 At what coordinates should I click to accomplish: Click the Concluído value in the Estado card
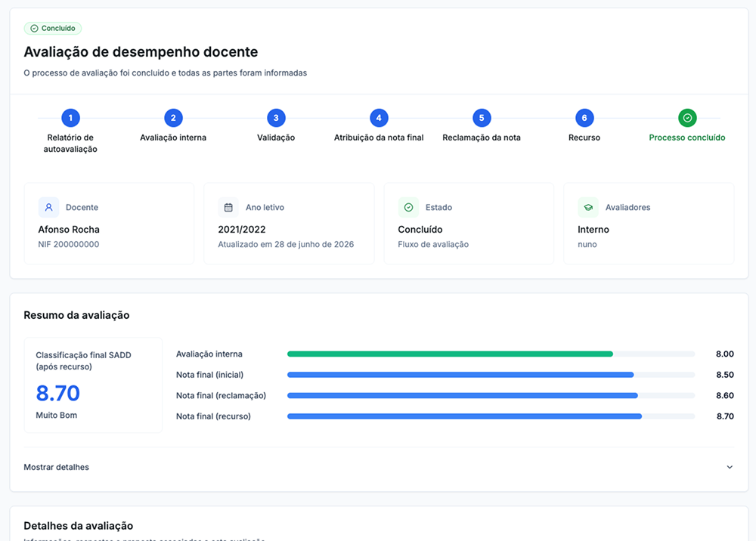420,229
